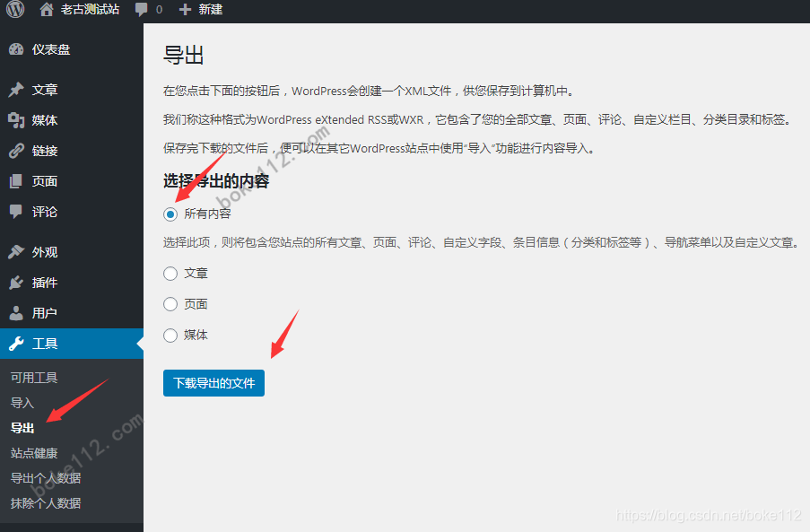Click the 下载导出的文件 button
This screenshot has height=532, width=810.
click(213, 383)
